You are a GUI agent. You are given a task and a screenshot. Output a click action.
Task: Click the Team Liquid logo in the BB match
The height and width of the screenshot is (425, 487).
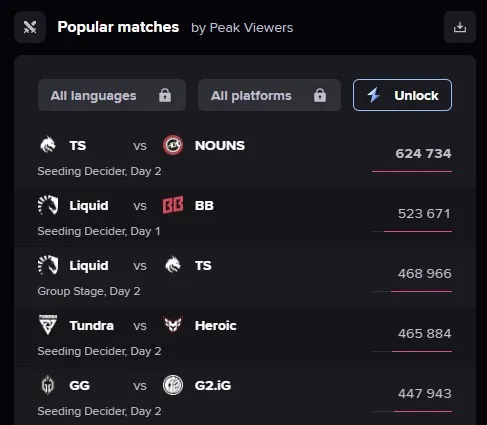(48, 205)
